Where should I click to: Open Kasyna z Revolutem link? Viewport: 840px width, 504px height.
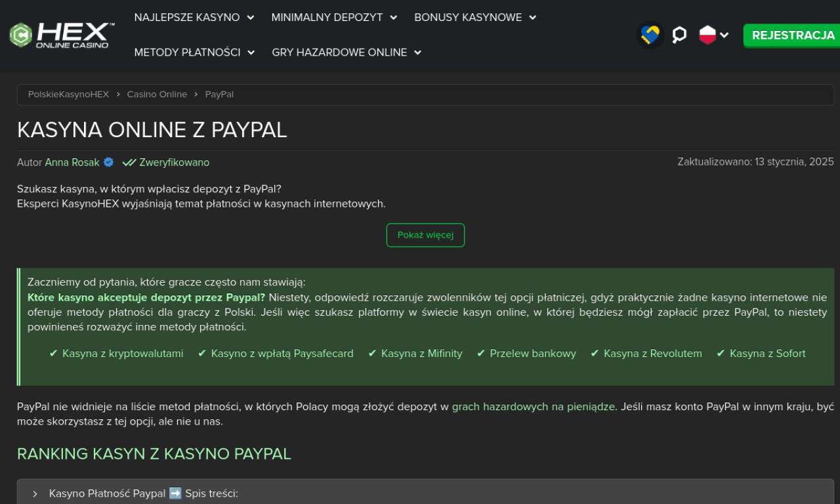(653, 354)
